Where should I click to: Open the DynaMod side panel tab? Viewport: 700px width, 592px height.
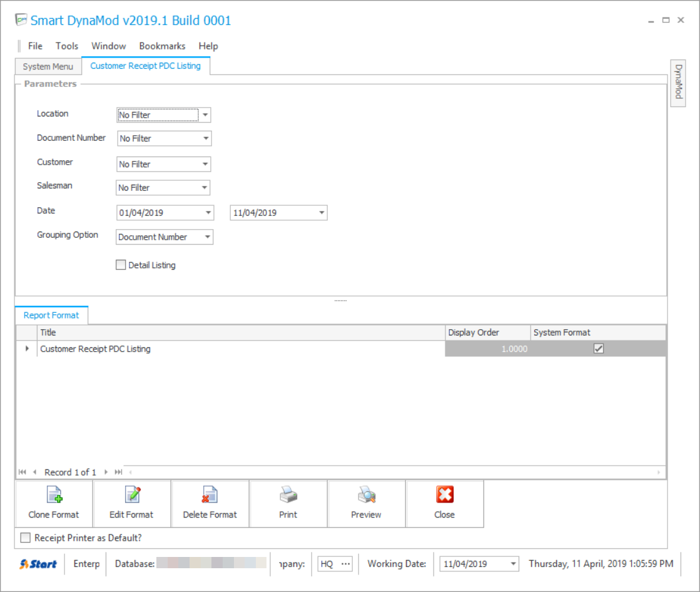678,82
